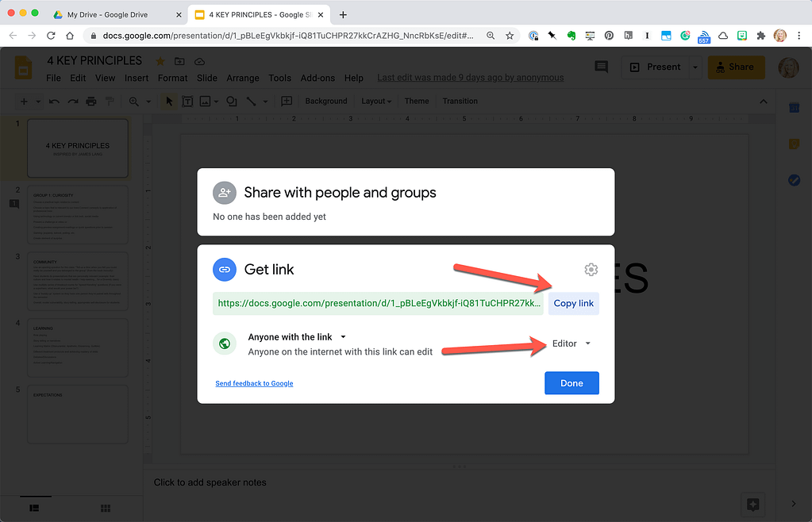The width and height of the screenshot is (812, 522).
Task: Open the Present options dropdown arrow
Action: [x=695, y=67]
